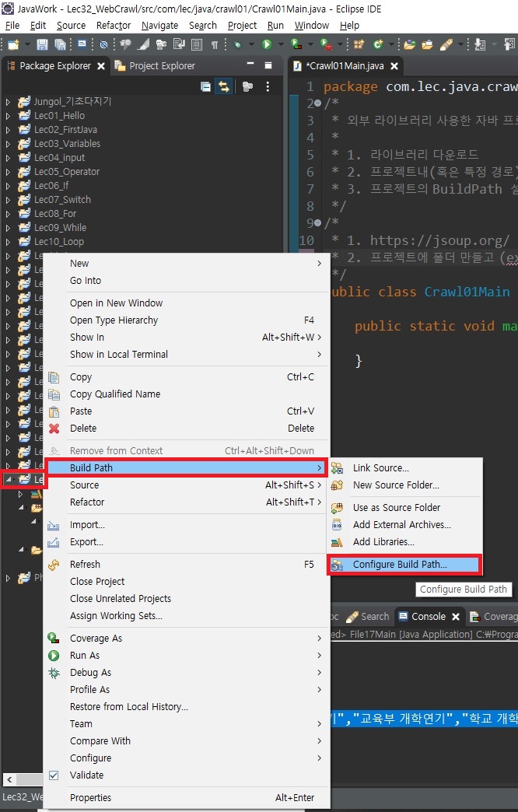518x812 pixels.
Task: Expand the Lec01_Hello project
Action: coord(8,115)
